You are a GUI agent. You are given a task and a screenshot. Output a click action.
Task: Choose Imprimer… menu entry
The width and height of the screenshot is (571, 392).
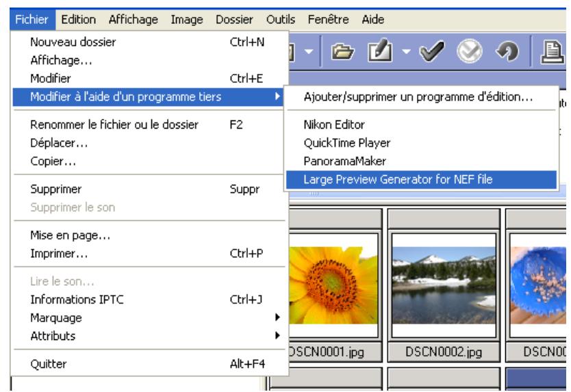[x=149, y=253]
